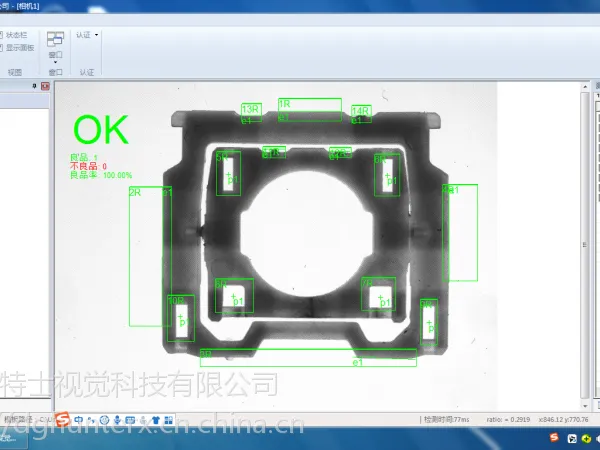Select the 1R region label
This screenshot has height=450, width=600.
point(285,104)
